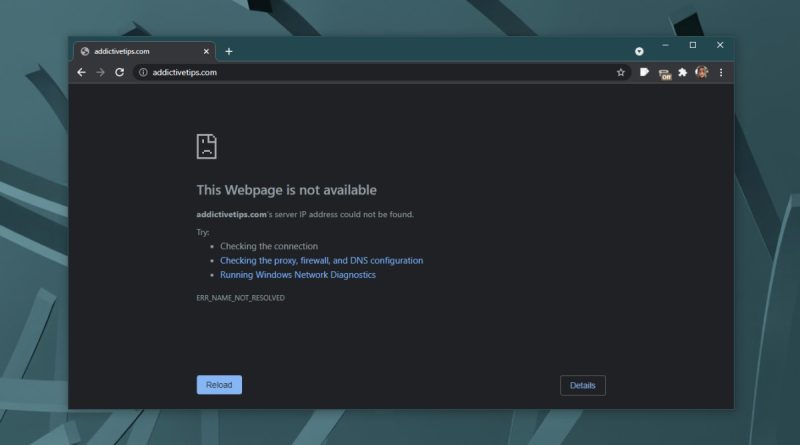The height and width of the screenshot is (445, 800).
Task: Open the Chrome three-dot menu
Action: [721, 72]
